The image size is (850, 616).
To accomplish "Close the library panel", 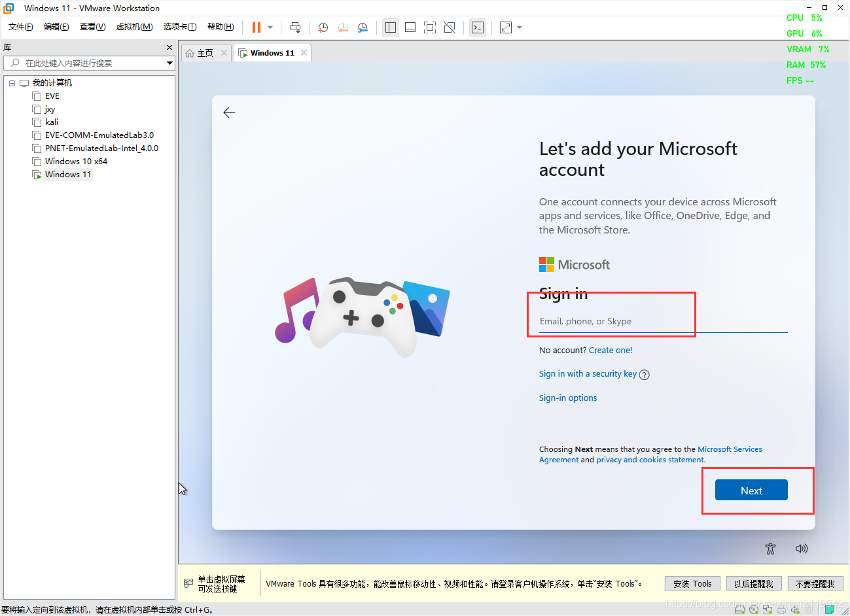I will tap(169, 48).
